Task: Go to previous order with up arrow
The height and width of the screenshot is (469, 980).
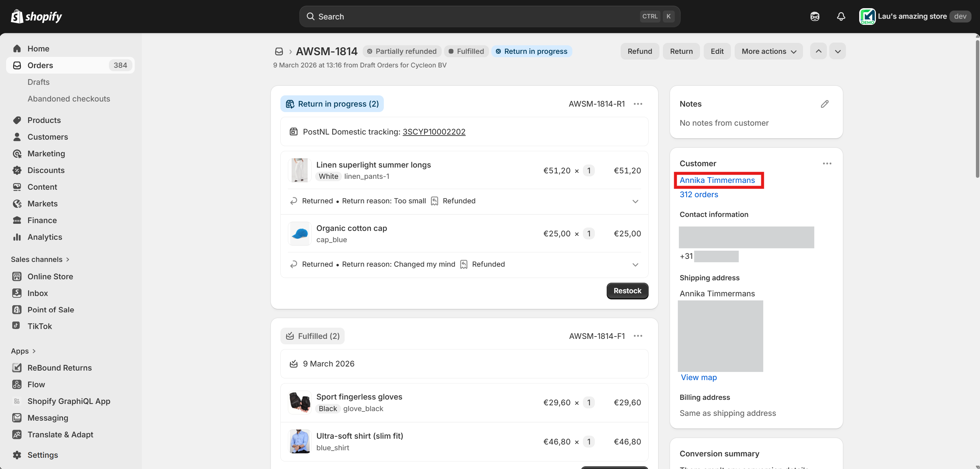Action: (x=818, y=51)
